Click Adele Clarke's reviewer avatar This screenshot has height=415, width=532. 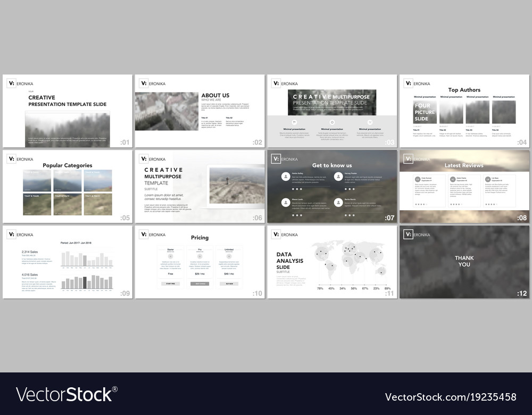coord(453,179)
